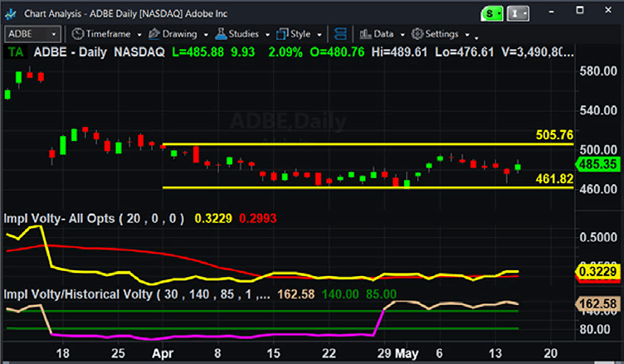624x364 pixels.
Task: Expand the Timeframe dropdown arrow
Action: point(139,35)
